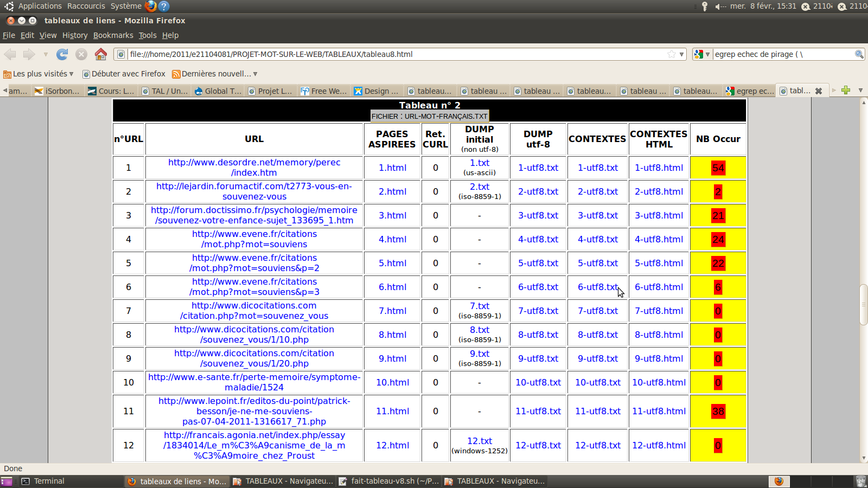The height and width of the screenshot is (488, 868).
Task: Switch to the Design tab
Action: click(376, 91)
